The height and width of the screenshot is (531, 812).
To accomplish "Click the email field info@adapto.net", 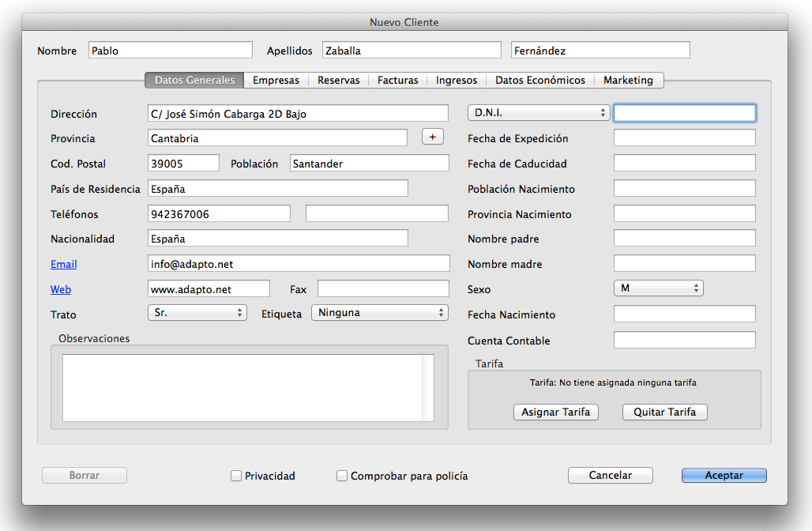I will (x=299, y=263).
